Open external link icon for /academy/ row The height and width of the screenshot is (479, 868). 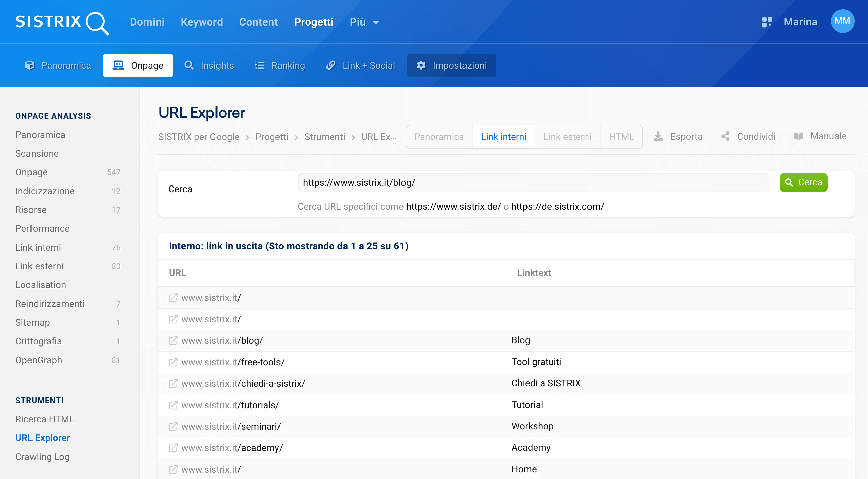[x=173, y=448]
